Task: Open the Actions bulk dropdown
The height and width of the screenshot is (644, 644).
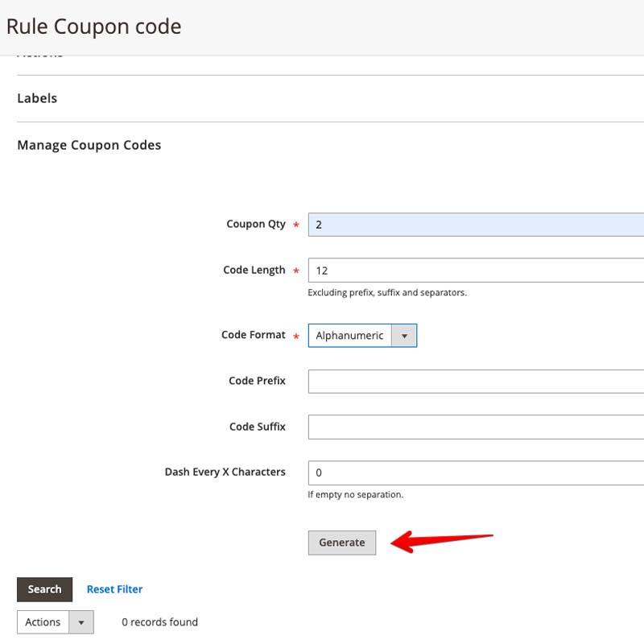Action: (x=43, y=622)
